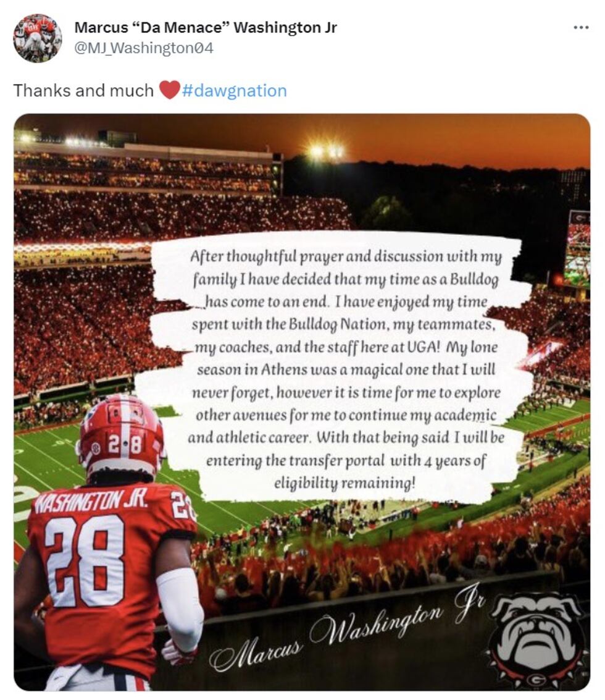Image resolution: width=605 pixels, height=700 pixels.
Task: Click the number on the jersey shoulder
Action: click(183, 505)
